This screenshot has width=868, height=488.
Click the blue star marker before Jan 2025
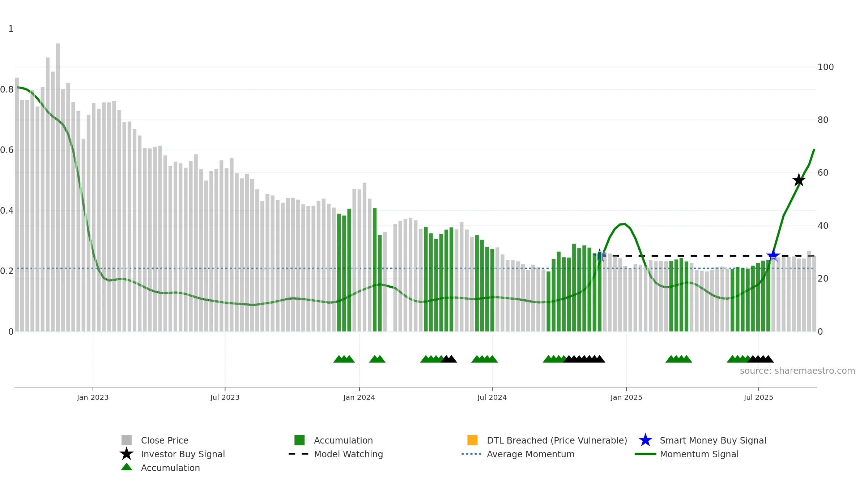600,256
